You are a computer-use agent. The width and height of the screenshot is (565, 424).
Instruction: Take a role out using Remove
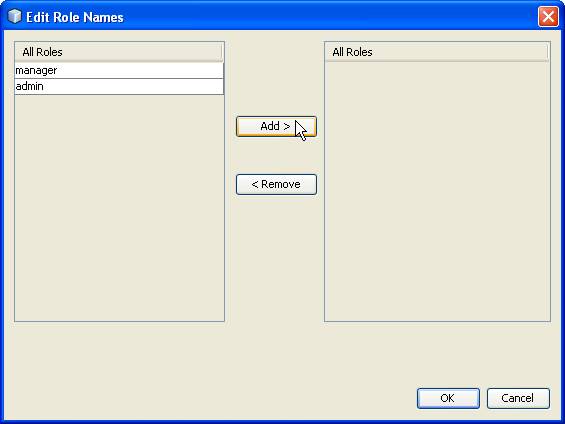pos(276,184)
